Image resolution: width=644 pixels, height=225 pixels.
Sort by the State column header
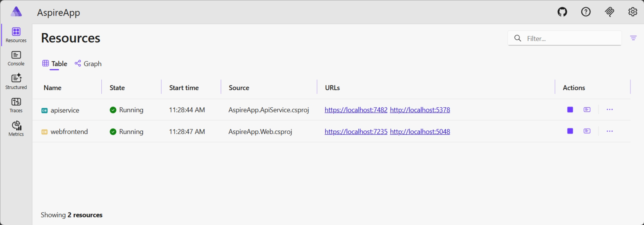117,88
